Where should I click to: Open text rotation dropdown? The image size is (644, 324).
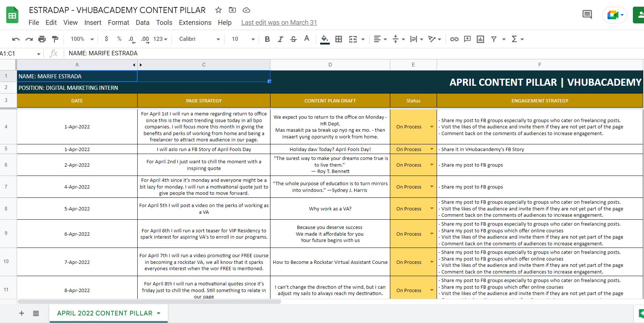click(435, 39)
